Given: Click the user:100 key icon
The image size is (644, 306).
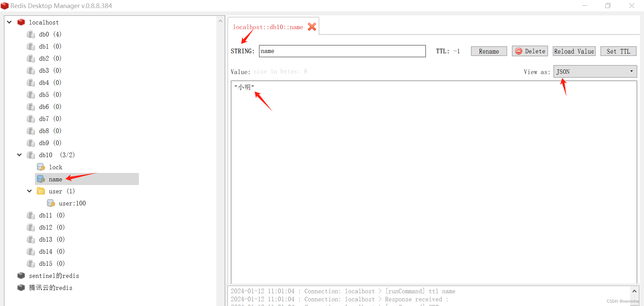Looking at the screenshot, I should 51,203.
